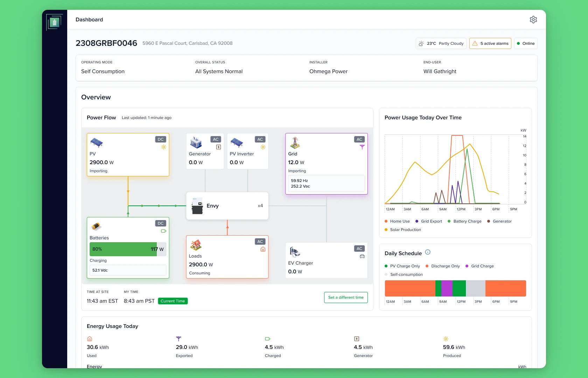Image resolution: width=588 pixels, height=378 pixels.
Task: Toggle Battery Charge series in legend
Action: click(464, 221)
